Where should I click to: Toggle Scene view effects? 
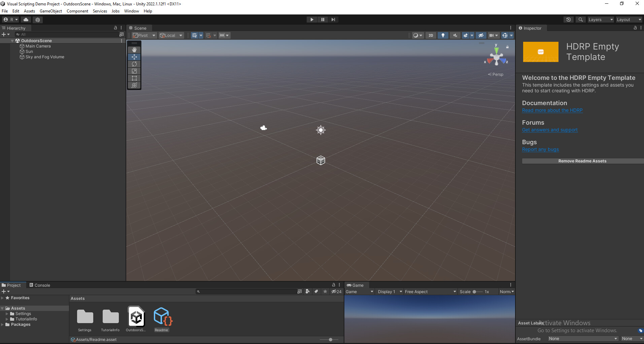(x=466, y=35)
